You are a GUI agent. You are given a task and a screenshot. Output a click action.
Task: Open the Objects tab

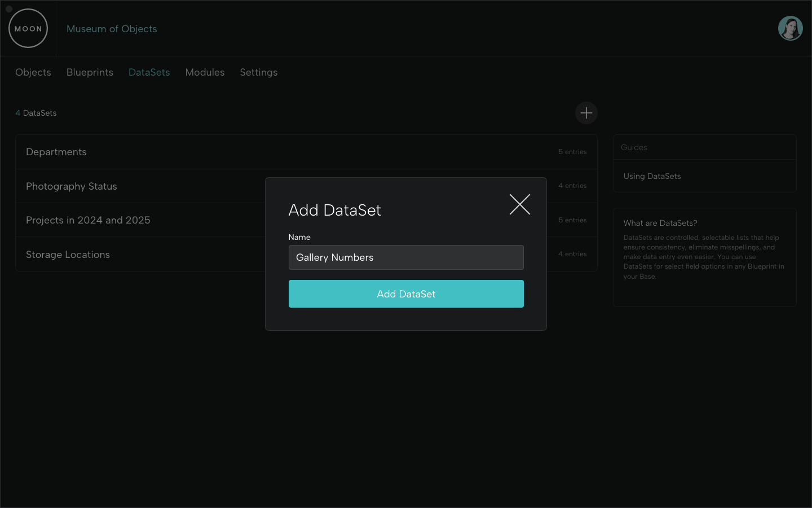point(33,72)
